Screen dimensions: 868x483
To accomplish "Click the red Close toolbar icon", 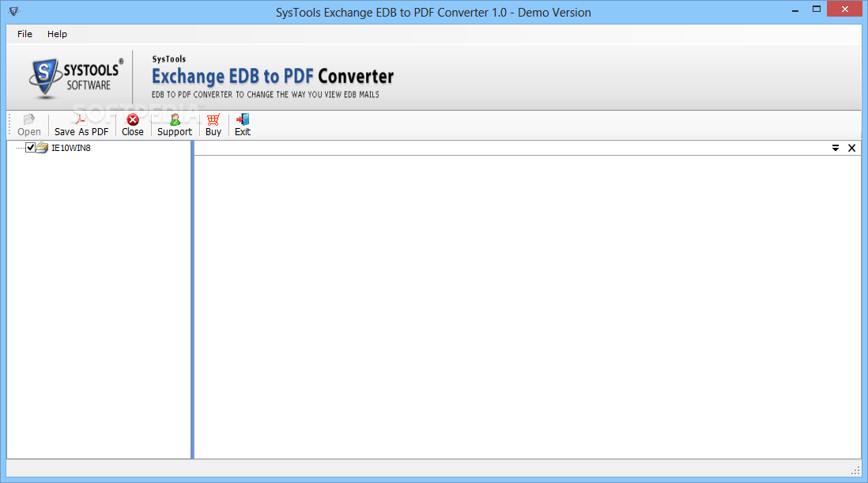I will (132, 119).
